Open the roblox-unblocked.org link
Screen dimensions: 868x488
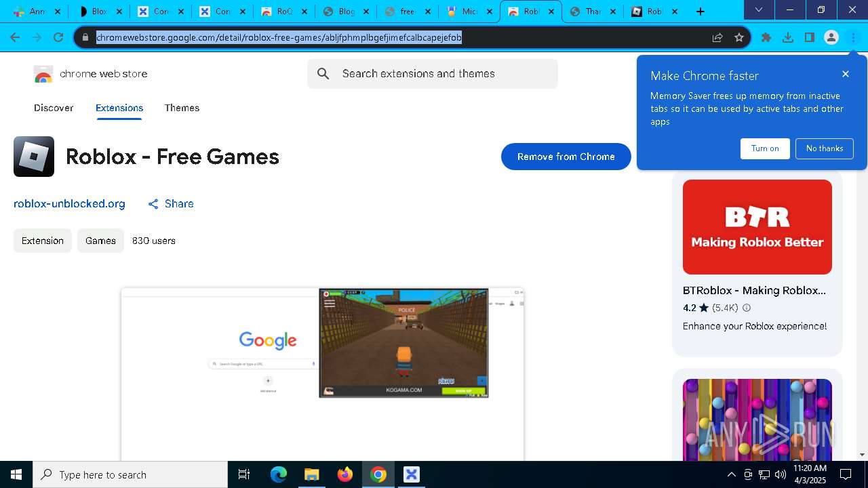pyautogui.click(x=69, y=204)
